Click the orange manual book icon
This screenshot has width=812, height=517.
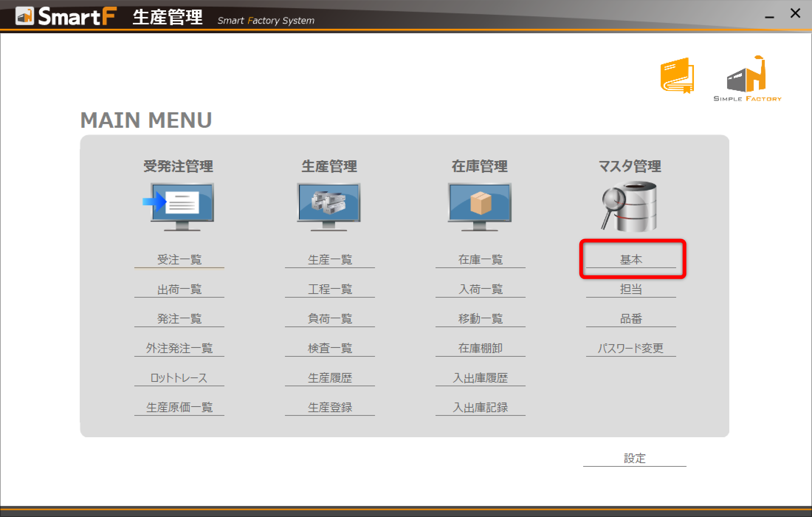click(x=677, y=75)
